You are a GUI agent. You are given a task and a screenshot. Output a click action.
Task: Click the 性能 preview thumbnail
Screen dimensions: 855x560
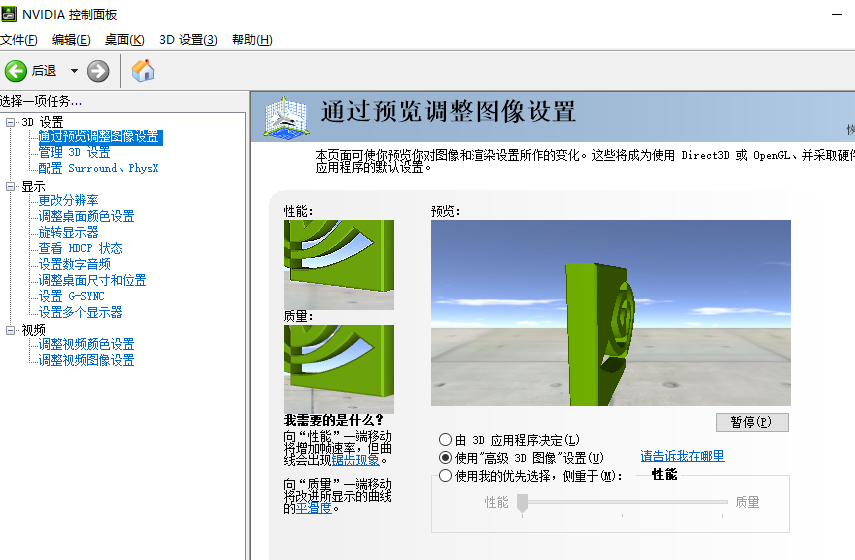pos(339,264)
